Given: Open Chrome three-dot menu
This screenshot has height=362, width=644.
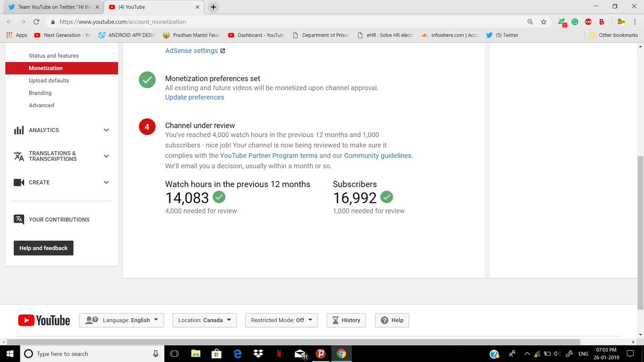Looking at the screenshot, I should click(635, 22).
